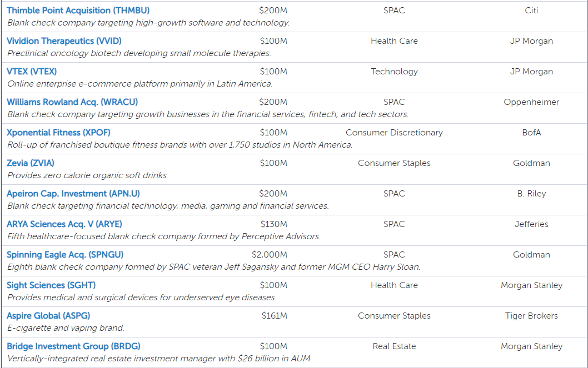The height and width of the screenshot is (368, 588).
Task: Select SPAC sector in Williams Rowland row
Action: (394, 102)
